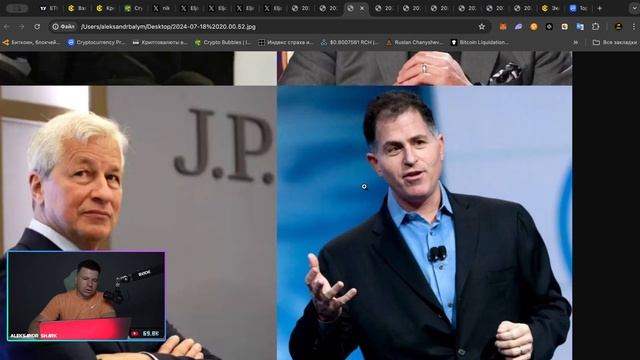640x360 pixels.
Task: Switch to the X tab labeled nik
Action: [x=161, y=8]
